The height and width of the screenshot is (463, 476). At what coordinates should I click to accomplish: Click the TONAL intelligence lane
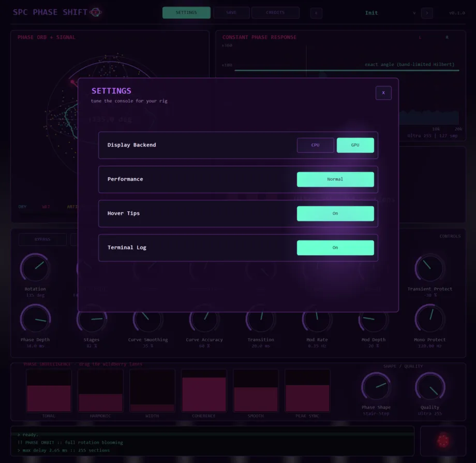click(49, 390)
